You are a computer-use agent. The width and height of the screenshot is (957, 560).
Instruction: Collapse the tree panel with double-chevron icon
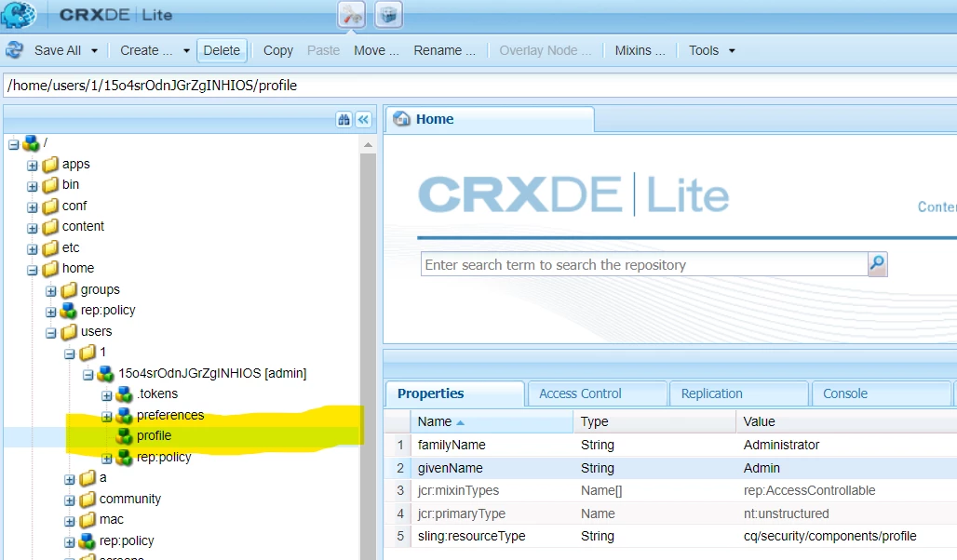tap(363, 120)
